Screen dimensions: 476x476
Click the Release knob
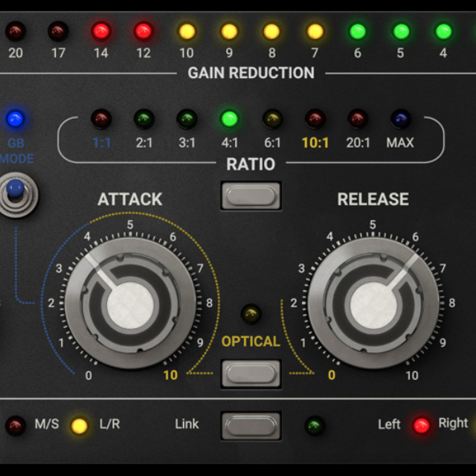(373, 303)
